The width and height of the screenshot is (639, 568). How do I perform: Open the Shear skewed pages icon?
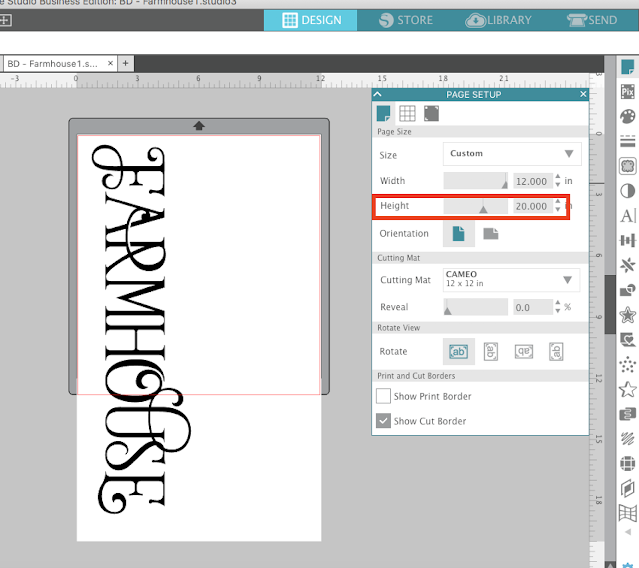[x=628, y=488]
